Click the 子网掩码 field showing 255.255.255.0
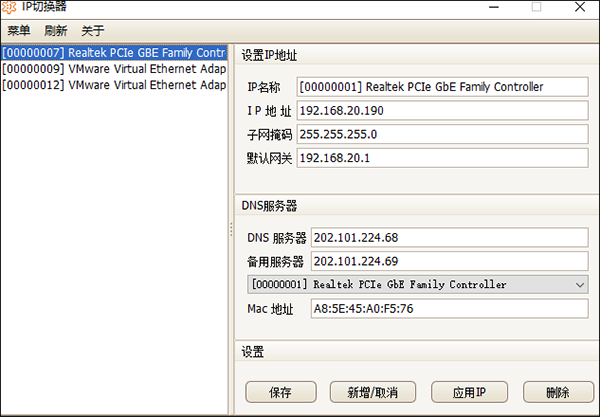 (x=440, y=134)
